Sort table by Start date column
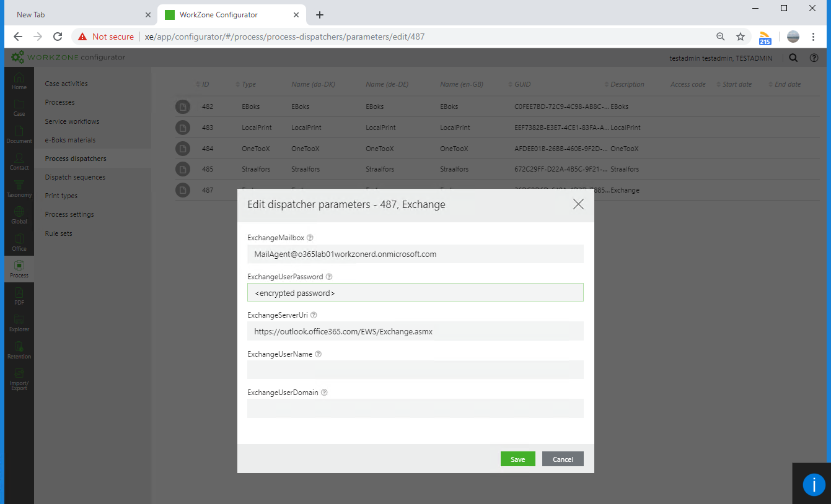The width and height of the screenshot is (831, 504). (734, 84)
